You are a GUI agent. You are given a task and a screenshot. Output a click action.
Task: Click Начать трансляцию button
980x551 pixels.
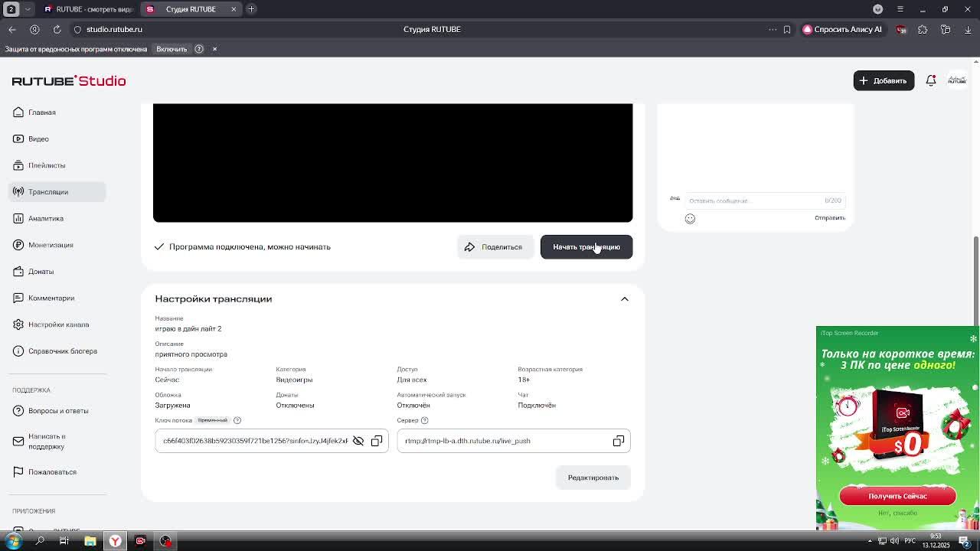coord(586,247)
